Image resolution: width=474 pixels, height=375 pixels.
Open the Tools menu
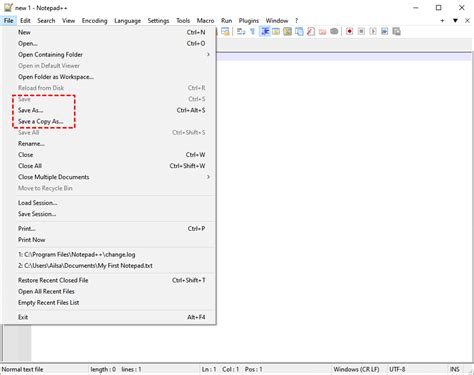[183, 21]
